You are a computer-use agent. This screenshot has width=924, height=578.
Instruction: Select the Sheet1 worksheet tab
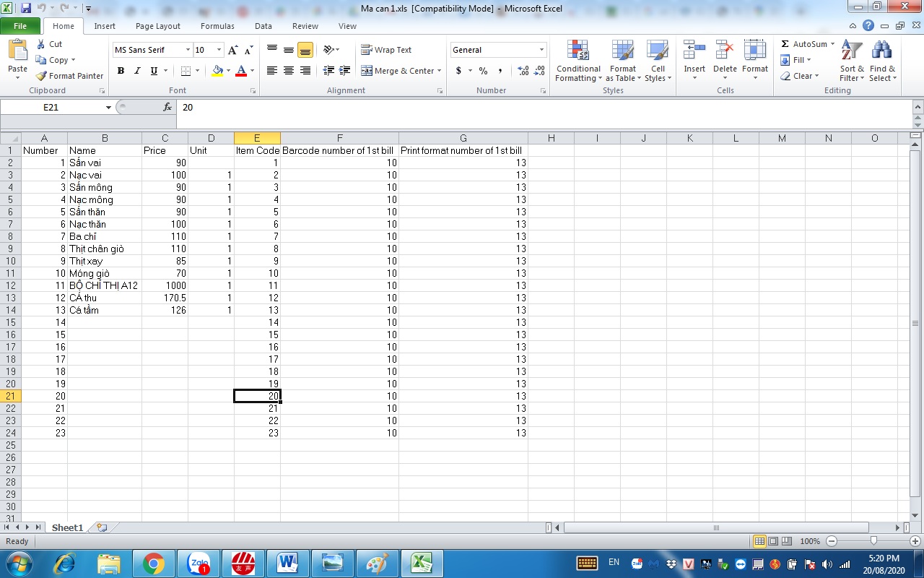[67, 528]
